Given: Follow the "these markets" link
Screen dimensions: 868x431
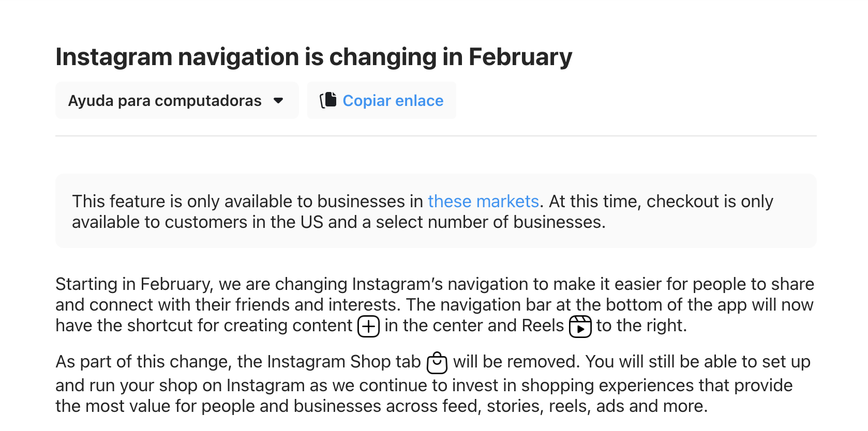Looking at the screenshot, I should [483, 201].
